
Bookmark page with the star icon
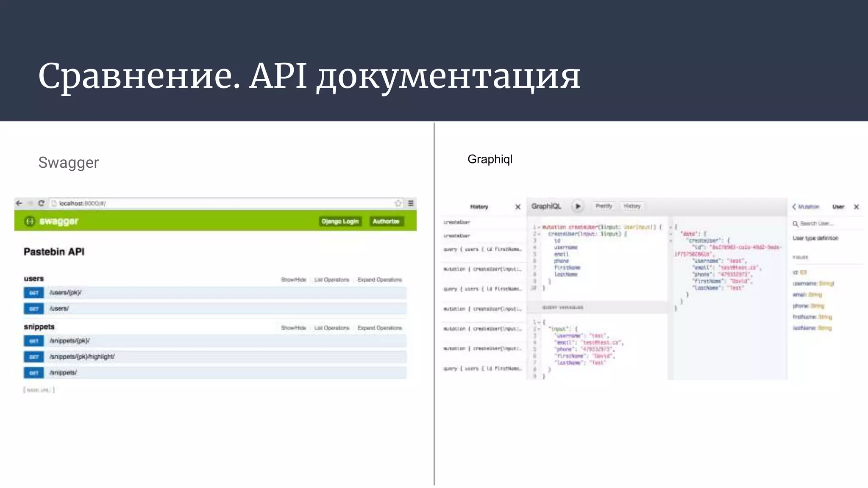coord(398,203)
